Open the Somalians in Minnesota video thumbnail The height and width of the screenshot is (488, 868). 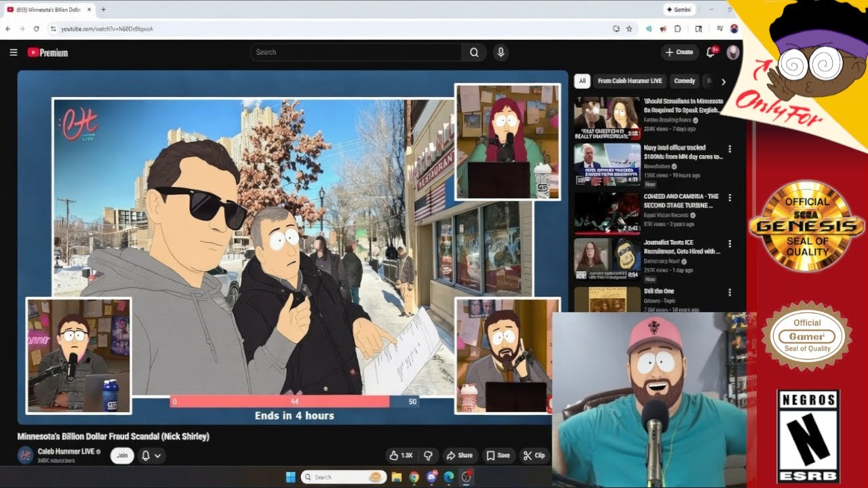607,118
